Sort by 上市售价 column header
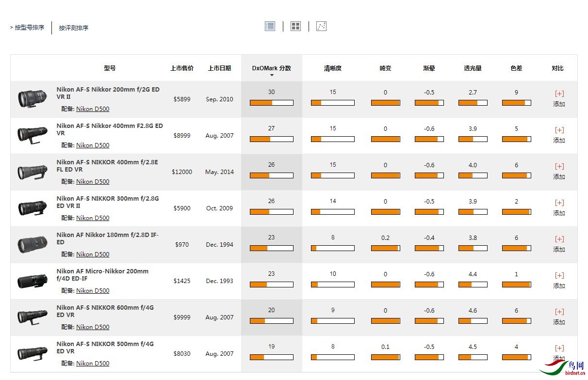 [x=182, y=68]
